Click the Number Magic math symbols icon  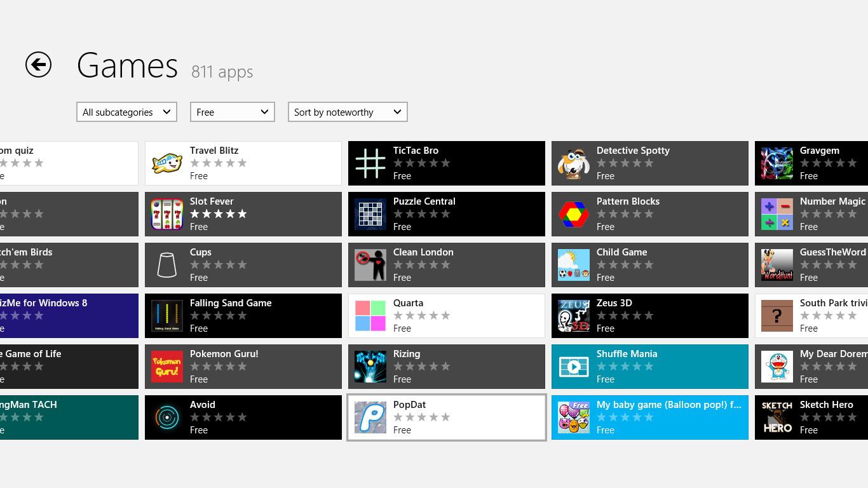pyautogui.click(x=777, y=214)
